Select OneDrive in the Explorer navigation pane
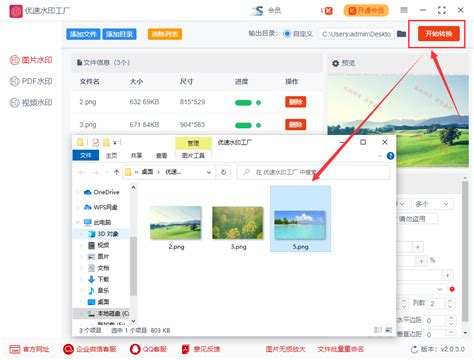The height and width of the screenshot is (360, 474). tap(102, 192)
